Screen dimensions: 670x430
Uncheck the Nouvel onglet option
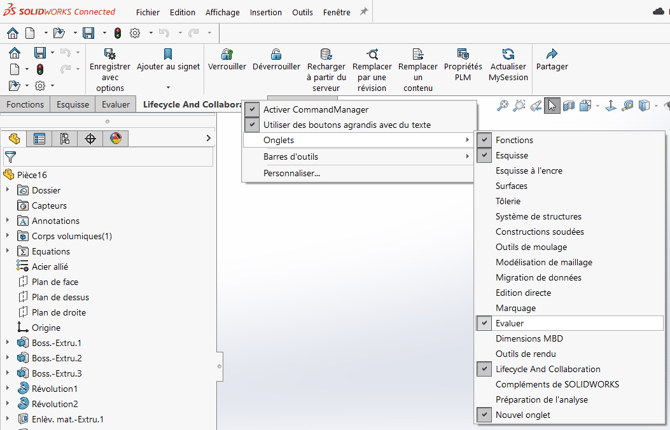tap(484, 415)
